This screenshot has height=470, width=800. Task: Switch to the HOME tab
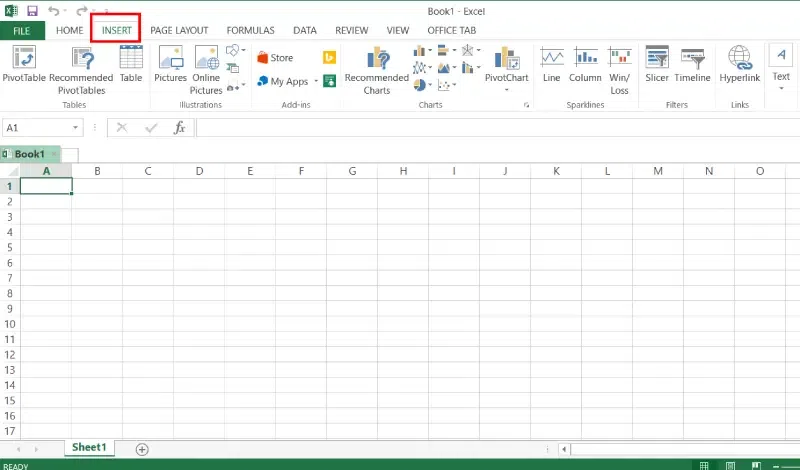pyautogui.click(x=69, y=31)
